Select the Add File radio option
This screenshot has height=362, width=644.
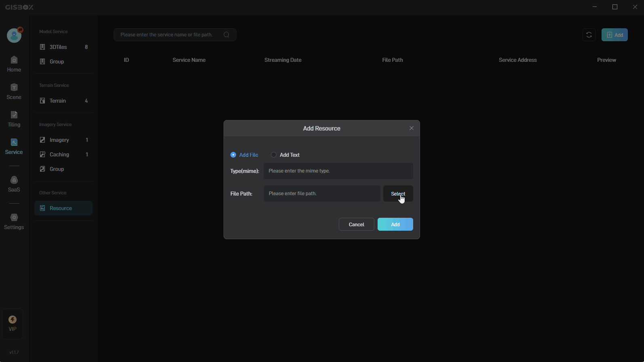233,155
